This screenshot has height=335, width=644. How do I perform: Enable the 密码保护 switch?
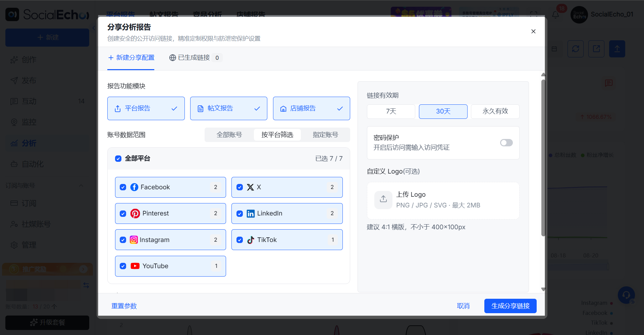coord(506,143)
